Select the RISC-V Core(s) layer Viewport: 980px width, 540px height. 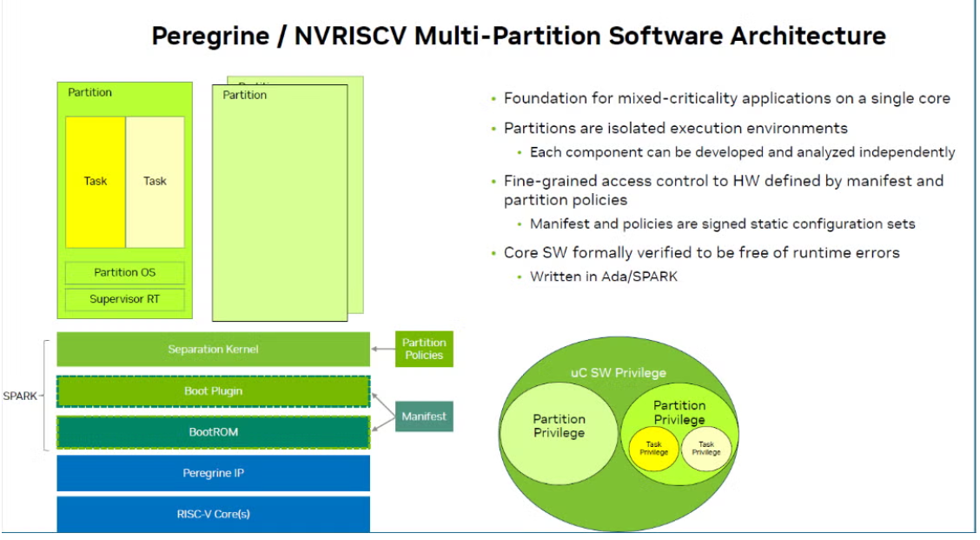[x=213, y=514]
